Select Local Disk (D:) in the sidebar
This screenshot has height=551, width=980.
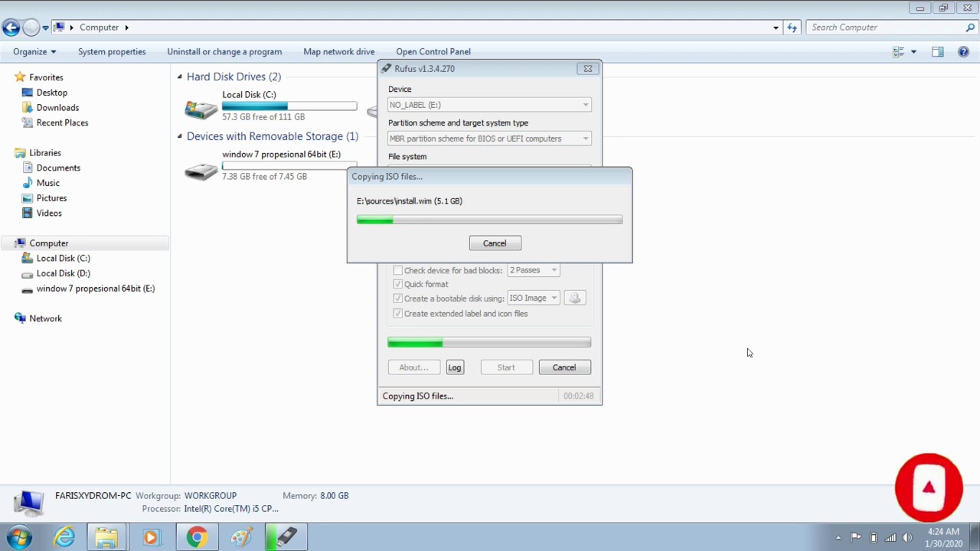63,273
